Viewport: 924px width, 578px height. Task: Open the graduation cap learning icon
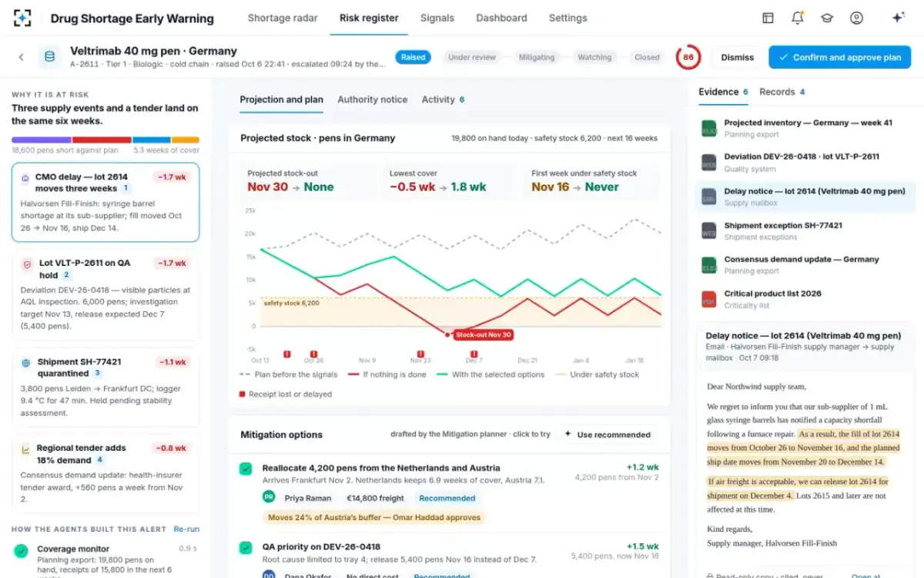(x=827, y=18)
